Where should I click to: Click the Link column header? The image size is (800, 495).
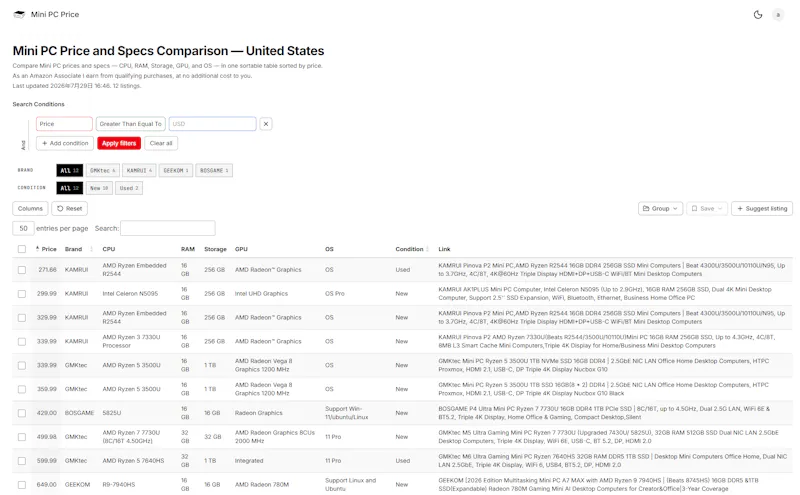tap(444, 249)
